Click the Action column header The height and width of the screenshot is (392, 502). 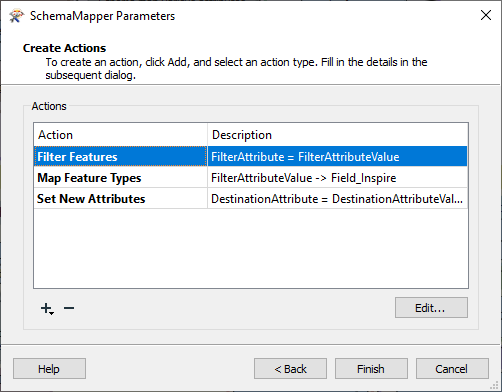[120, 135]
